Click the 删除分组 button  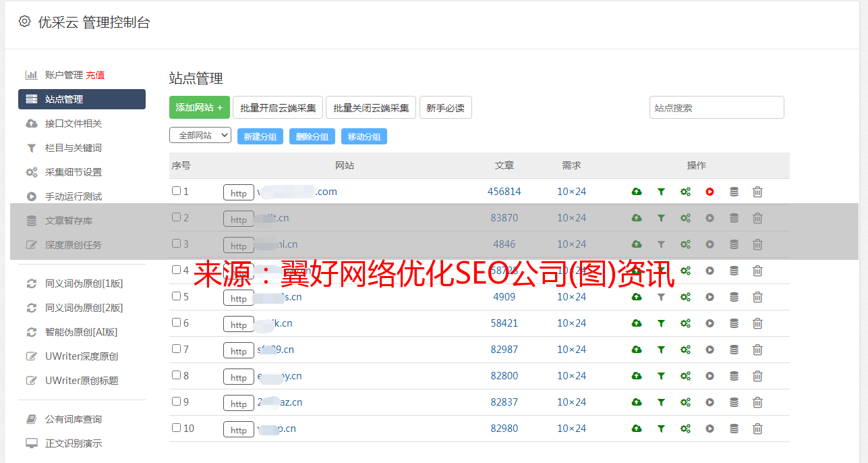coord(312,136)
